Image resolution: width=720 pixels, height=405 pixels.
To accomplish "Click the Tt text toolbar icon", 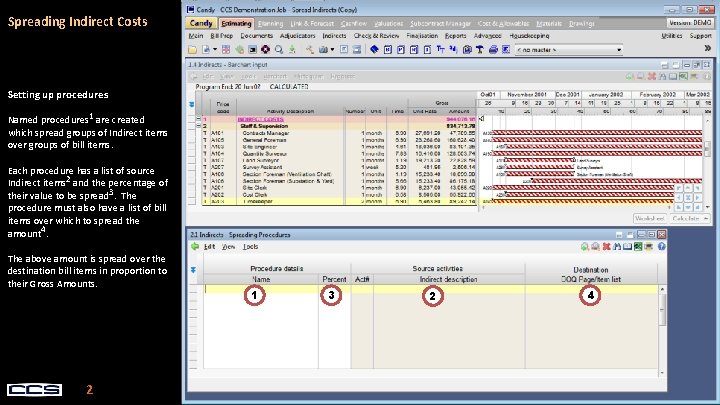I will pos(441,50).
